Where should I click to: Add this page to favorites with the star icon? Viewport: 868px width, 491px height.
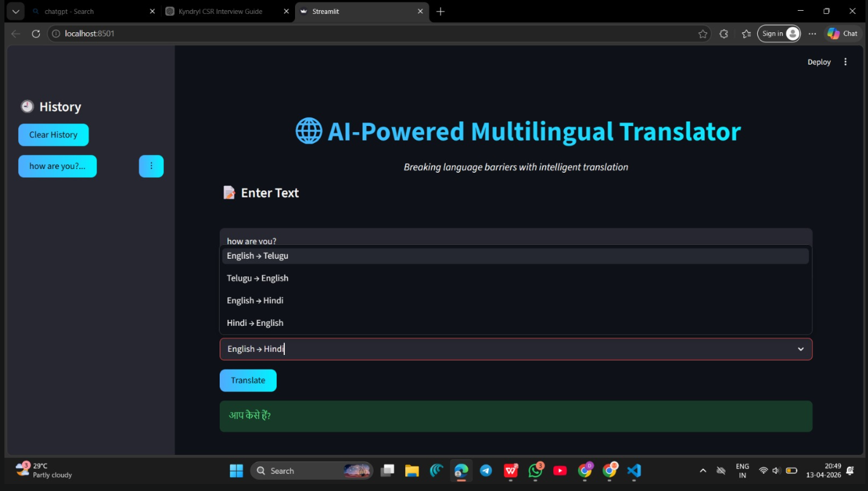703,34
